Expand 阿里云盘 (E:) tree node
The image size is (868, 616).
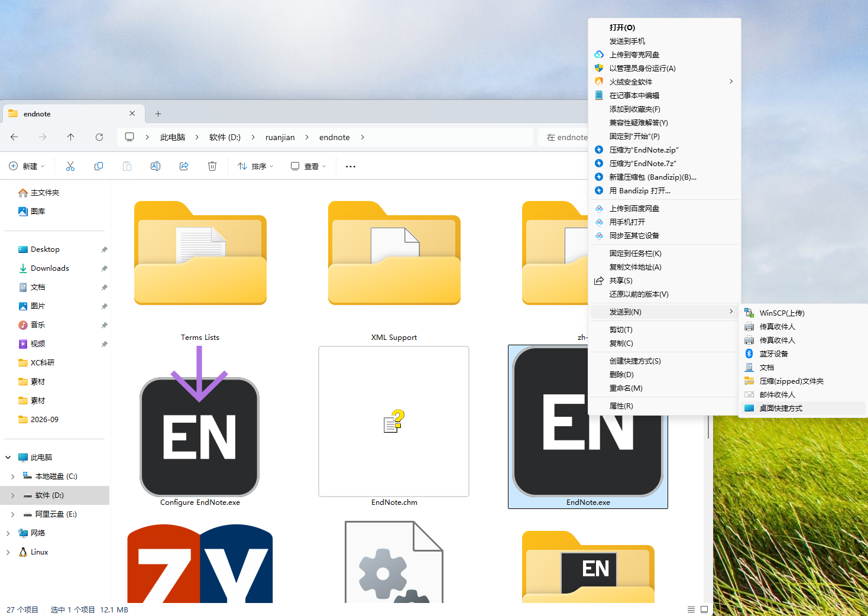click(x=13, y=514)
